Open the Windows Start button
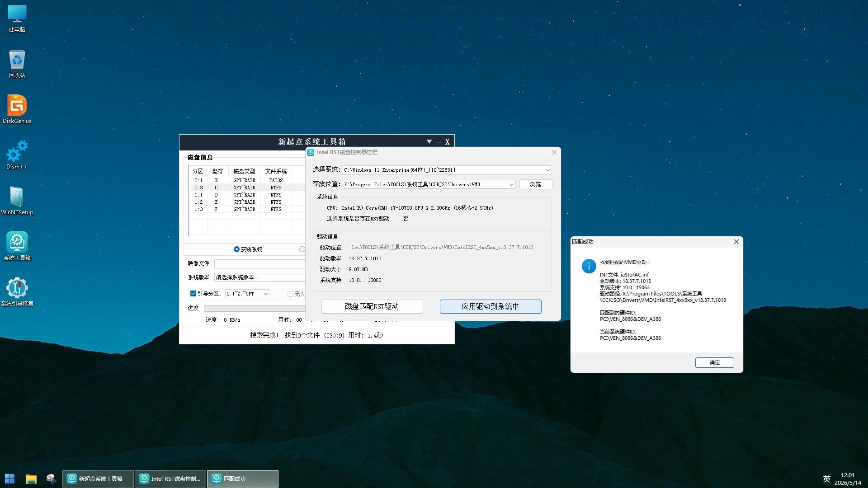This screenshot has width=868, height=488. (x=9, y=479)
